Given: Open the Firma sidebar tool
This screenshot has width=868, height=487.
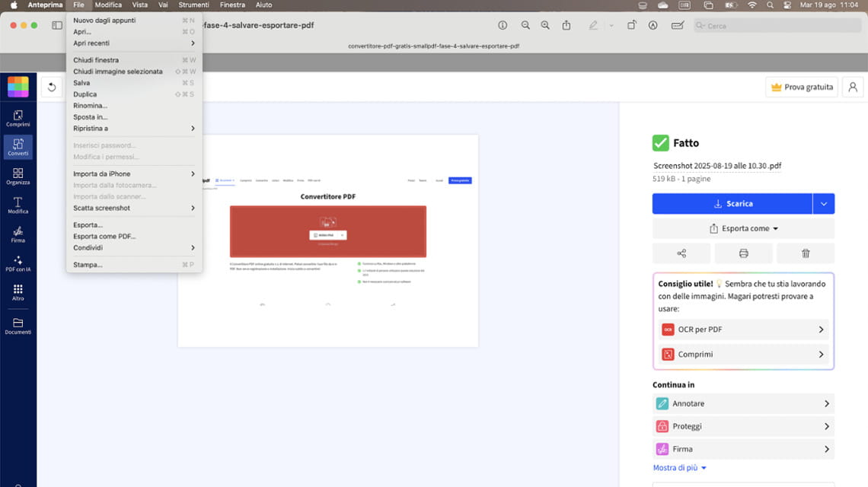Looking at the screenshot, I should pyautogui.click(x=18, y=234).
